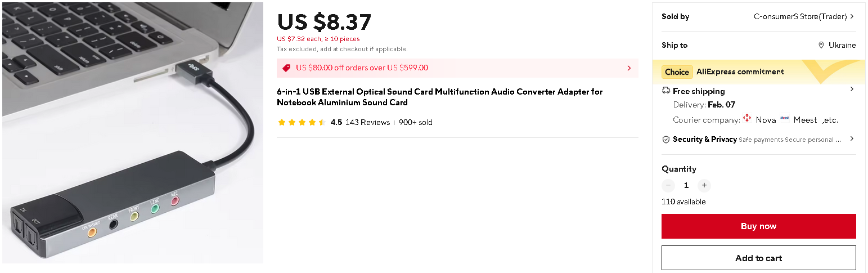Expand the Security & Privacy details chevron
The height and width of the screenshot is (273, 868).
852,138
